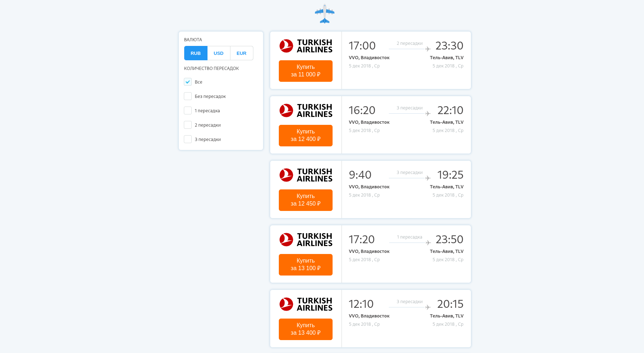The image size is (644, 353).
Task: Check the '1 пересадка' option
Action: click(x=187, y=110)
